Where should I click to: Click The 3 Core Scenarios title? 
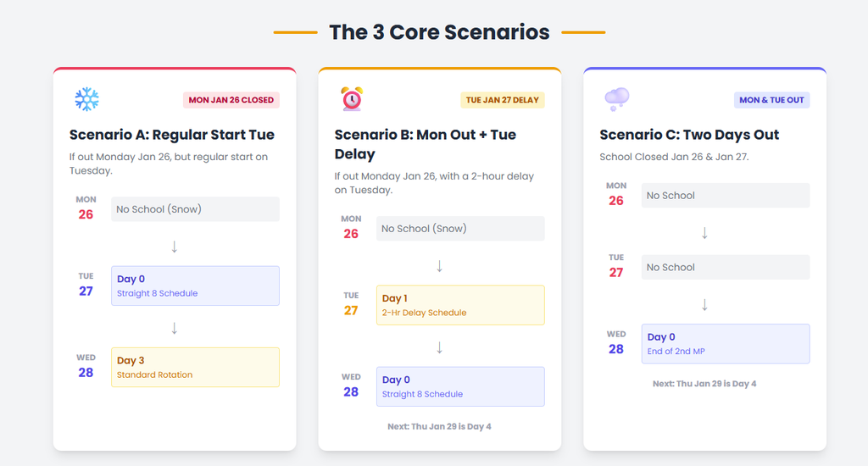439,32
